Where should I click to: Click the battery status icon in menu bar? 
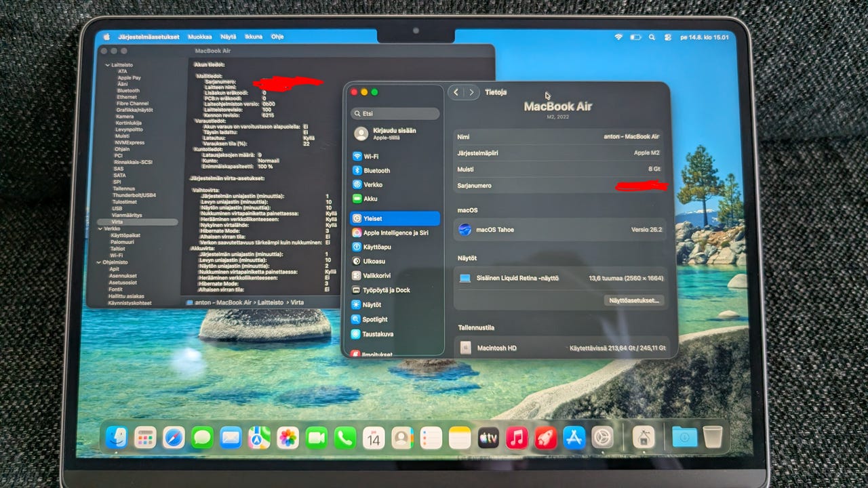click(x=635, y=37)
